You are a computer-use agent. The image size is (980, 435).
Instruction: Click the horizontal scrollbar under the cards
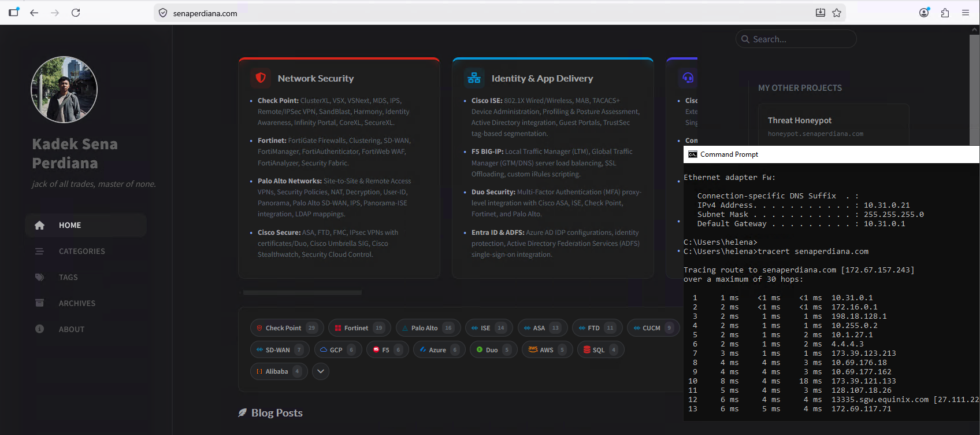[x=302, y=293]
